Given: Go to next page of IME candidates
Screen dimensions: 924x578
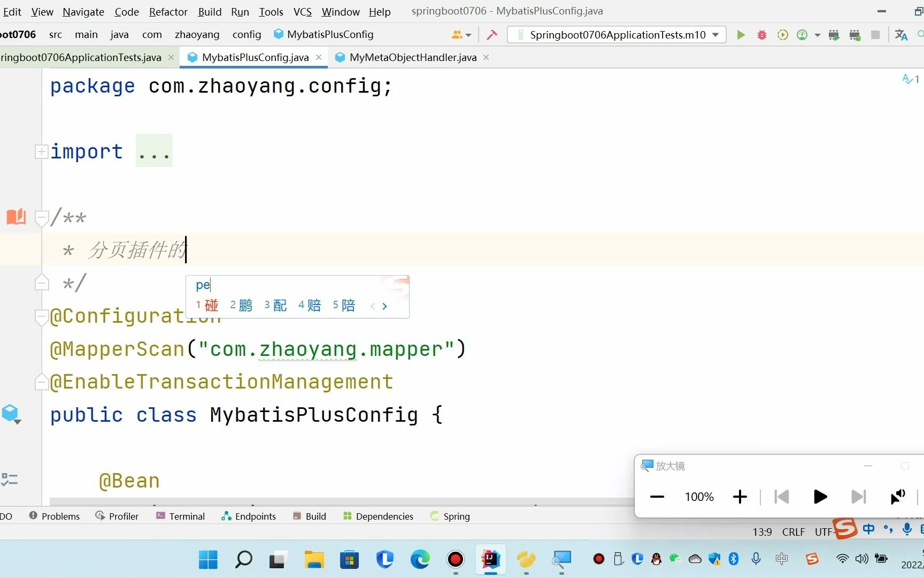Looking at the screenshot, I should [384, 306].
